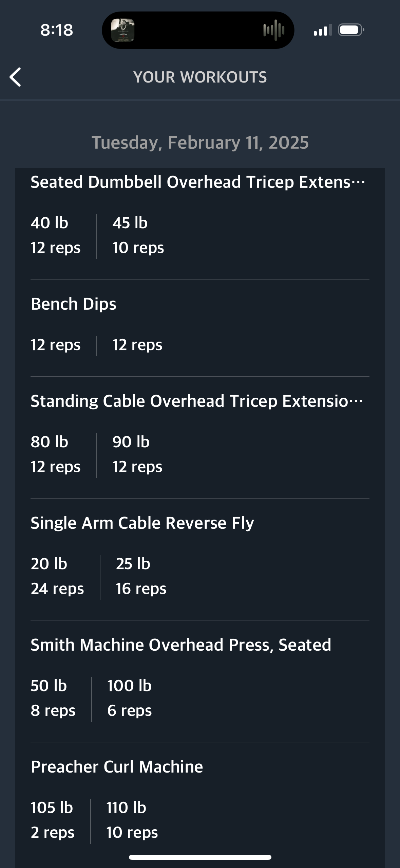400x868 pixels.
Task: Tap the Tuesday, February 11, 2025 date header
Action: tap(200, 143)
